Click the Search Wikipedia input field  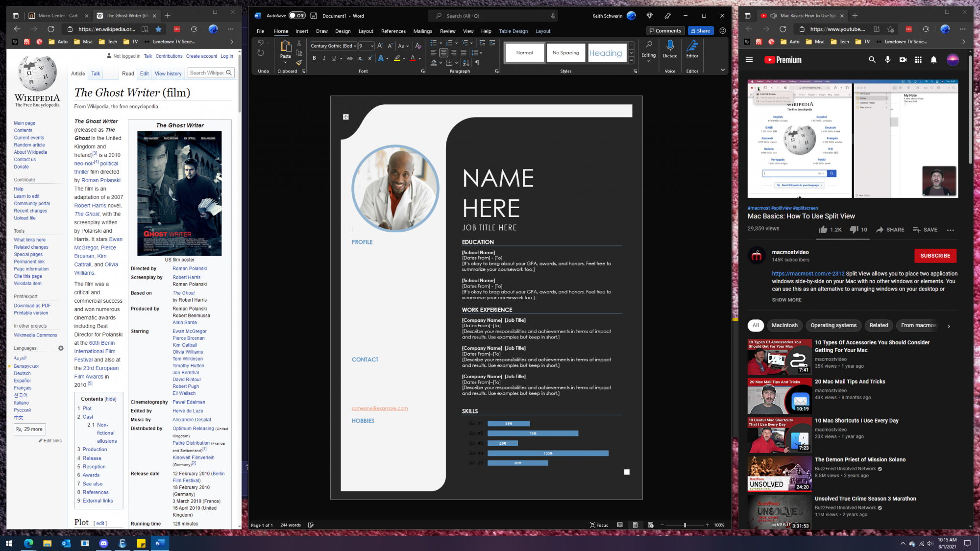206,73
